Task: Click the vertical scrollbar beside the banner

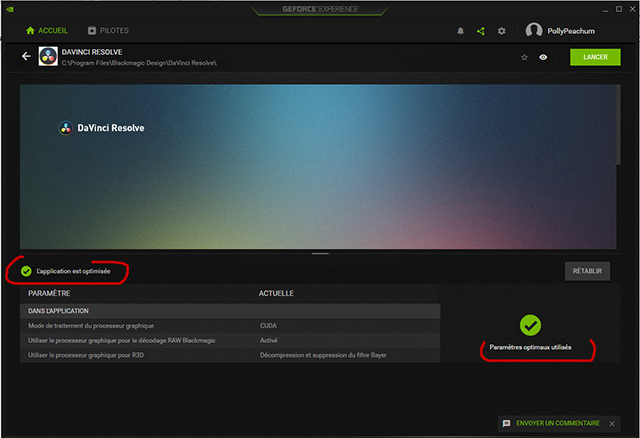Action: tap(618, 125)
